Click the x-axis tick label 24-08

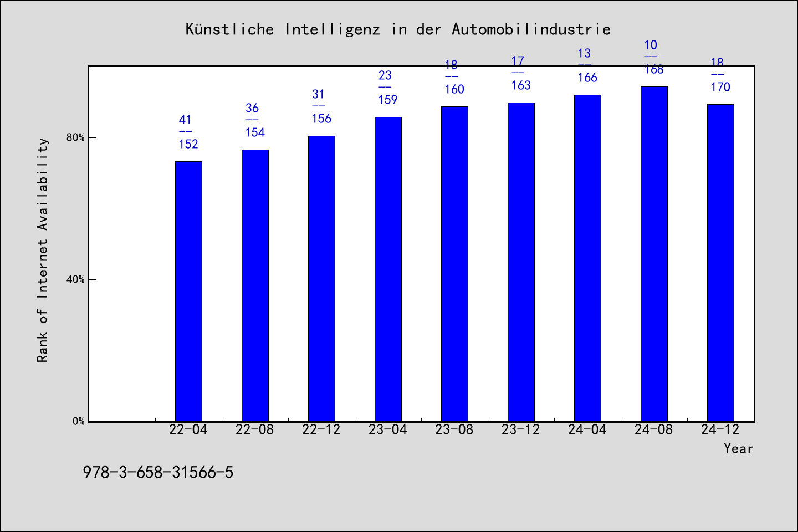point(654,429)
